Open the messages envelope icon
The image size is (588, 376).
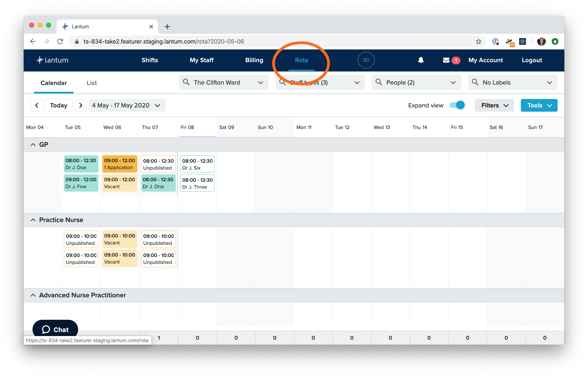(x=446, y=60)
